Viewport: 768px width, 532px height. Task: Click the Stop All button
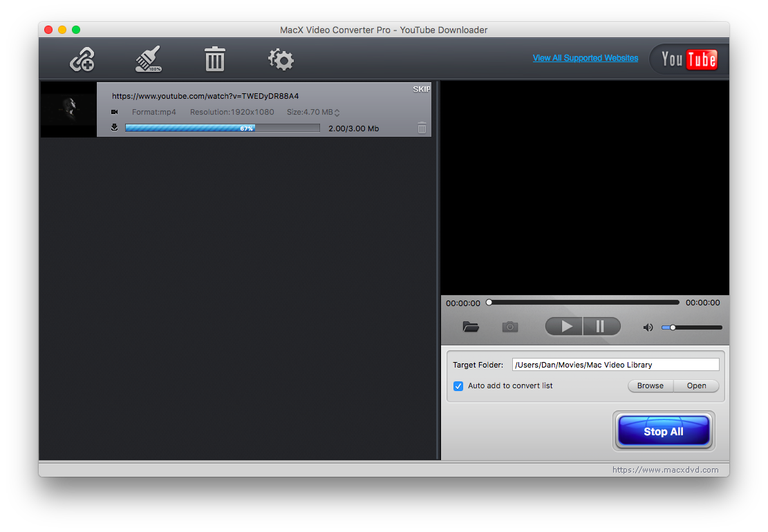pyautogui.click(x=664, y=431)
